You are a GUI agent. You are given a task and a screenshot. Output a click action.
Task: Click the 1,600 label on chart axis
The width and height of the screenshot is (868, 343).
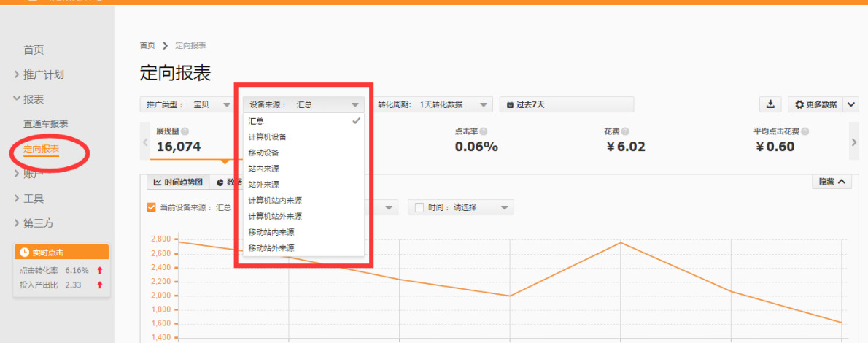(x=160, y=323)
